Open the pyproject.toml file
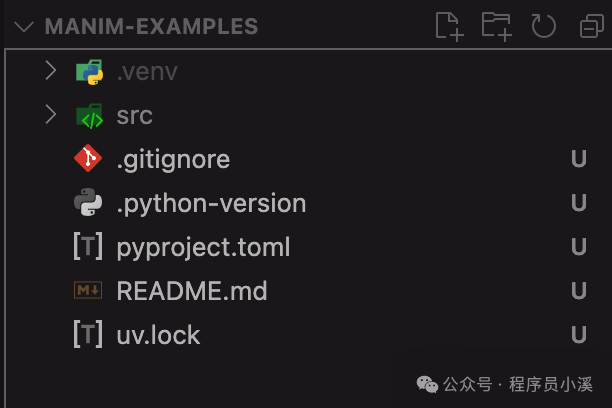 coord(203,247)
